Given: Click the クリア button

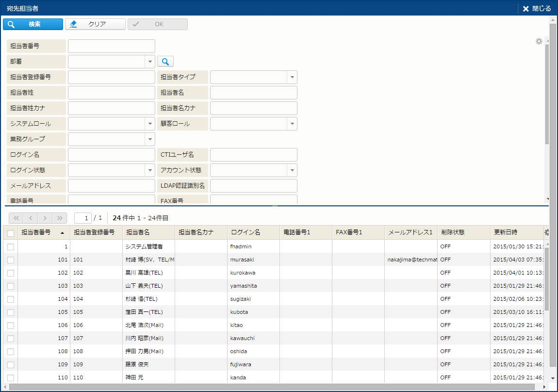Looking at the screenshot, I should [x=96, y=24].
